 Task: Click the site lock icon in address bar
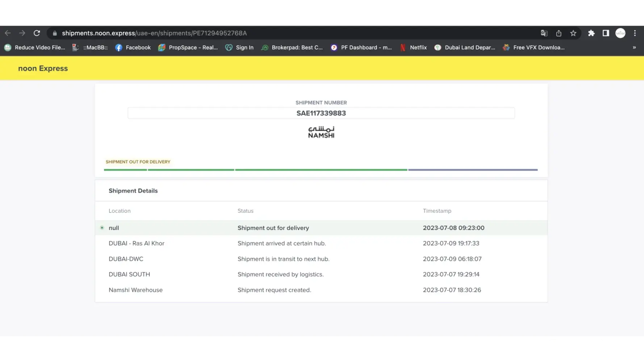tap(55, 33)
